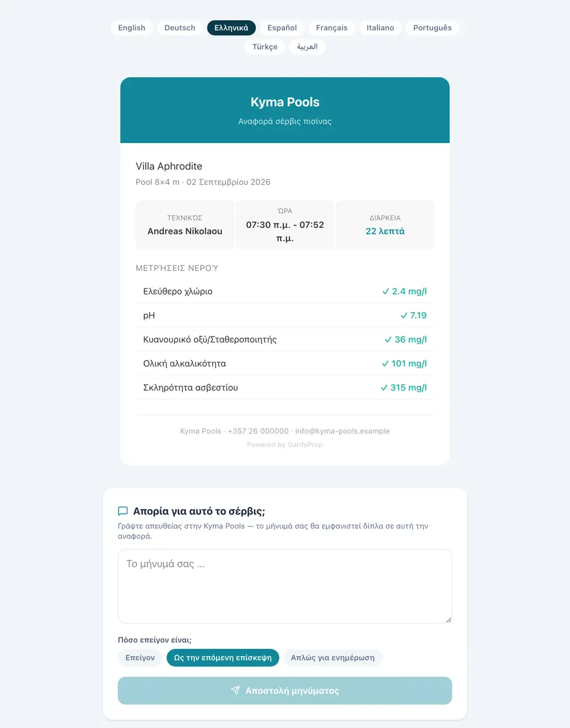Focus the Το μήνυμά σας message textarea
Image resolution: width=570 pixels, height=728 pixels.
[285, 586]
